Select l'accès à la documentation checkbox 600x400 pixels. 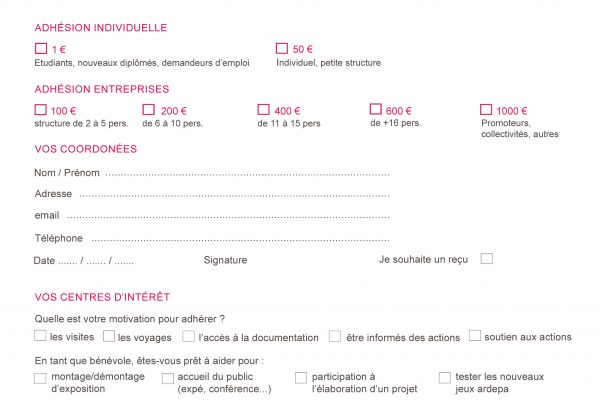[188, 336]
